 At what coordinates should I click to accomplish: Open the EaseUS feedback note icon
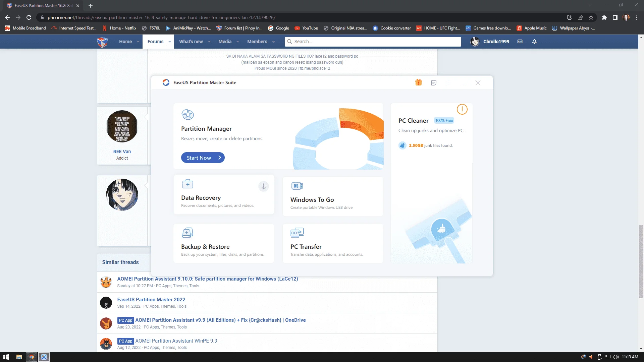[434, 83]
